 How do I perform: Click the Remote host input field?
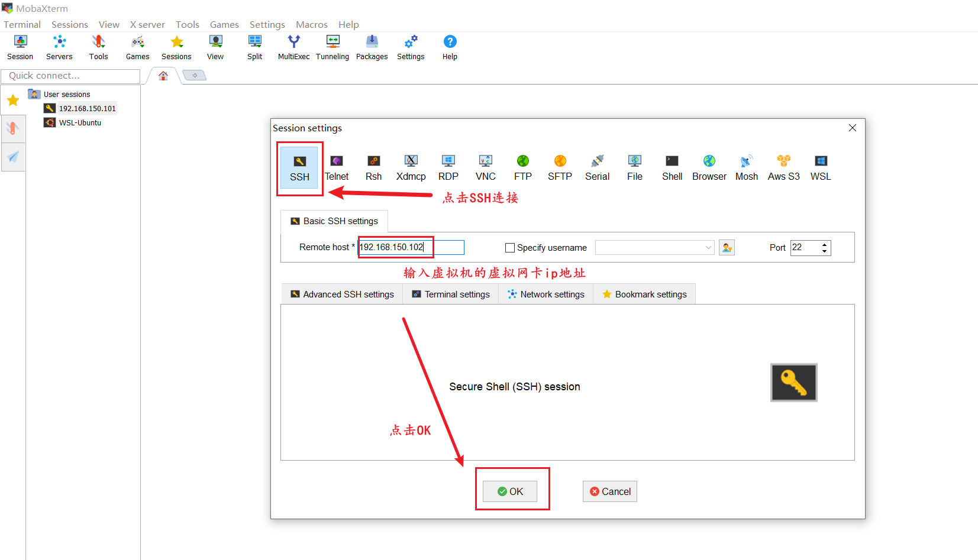(x=411, y=247)
